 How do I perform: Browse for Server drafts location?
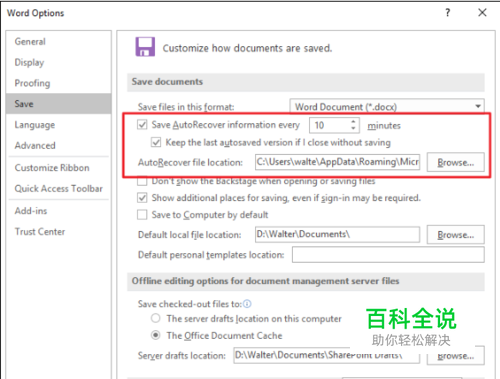coord(455,355)
